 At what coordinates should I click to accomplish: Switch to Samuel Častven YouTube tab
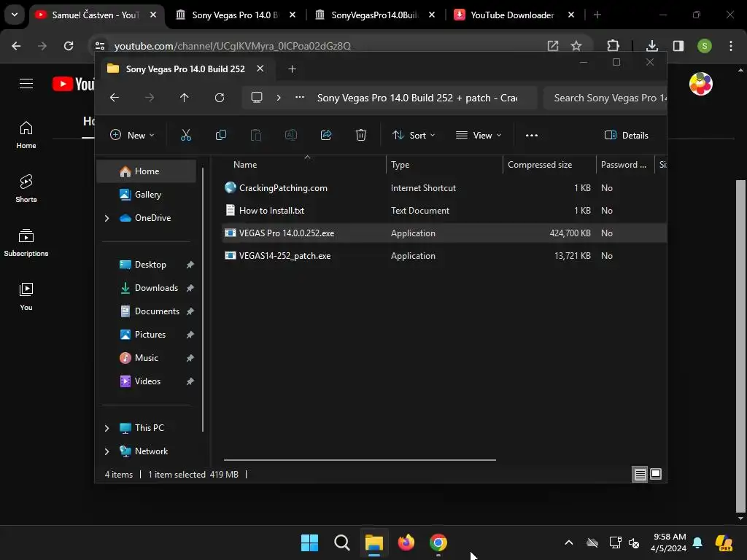[98, 15]
